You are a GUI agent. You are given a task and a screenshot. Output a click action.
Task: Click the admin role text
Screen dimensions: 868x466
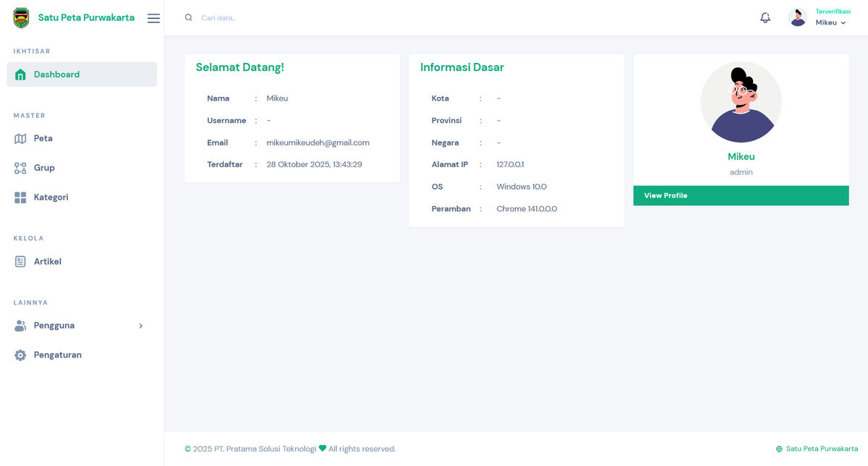(741, 172)
